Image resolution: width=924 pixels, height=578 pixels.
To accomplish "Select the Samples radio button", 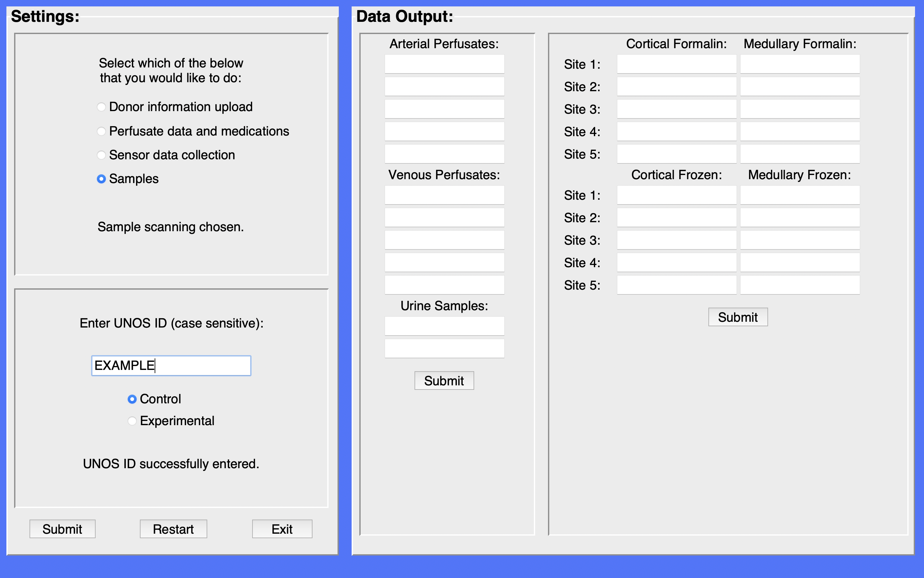I will point(101,179).
